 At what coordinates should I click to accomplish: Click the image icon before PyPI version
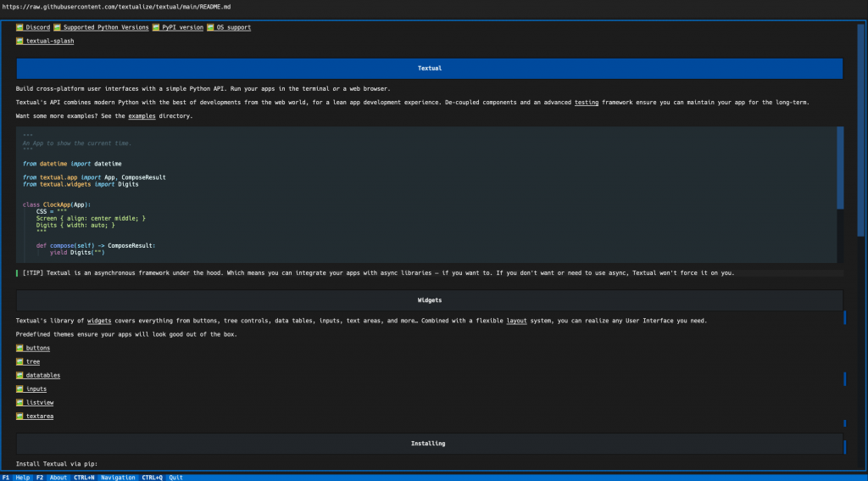click(156, 27)
